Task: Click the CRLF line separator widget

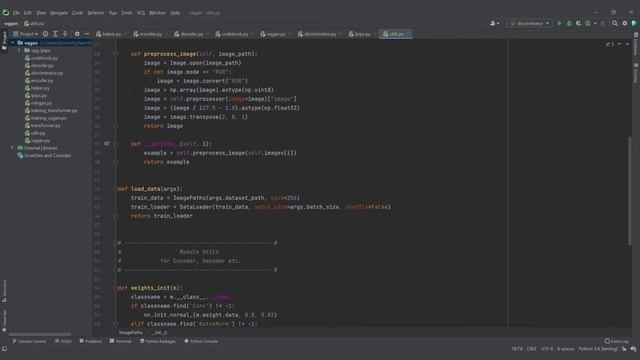Action: click(531, 349)
